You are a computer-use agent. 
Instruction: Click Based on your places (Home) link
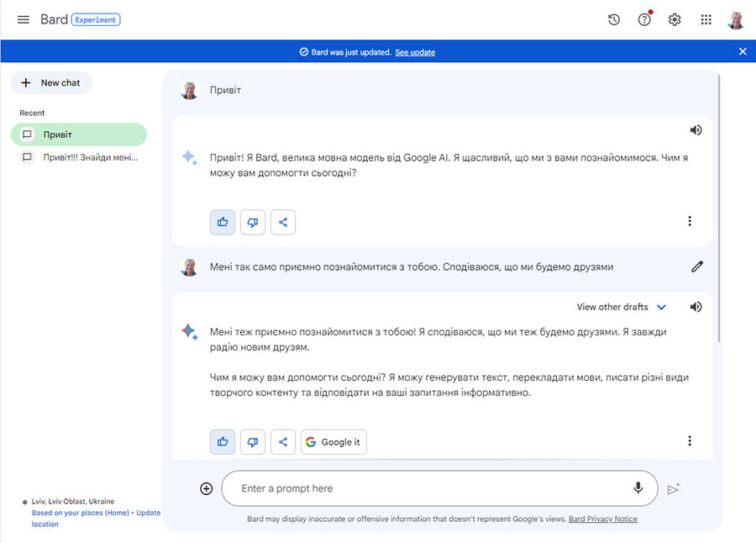(x=81, y=513)
